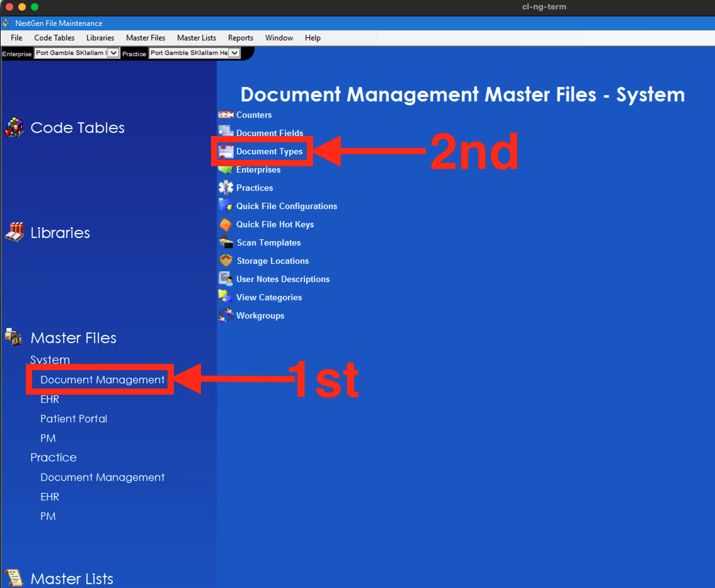Select EHR under Practice
The image size is (715, 588).
[x=50, y=497]
